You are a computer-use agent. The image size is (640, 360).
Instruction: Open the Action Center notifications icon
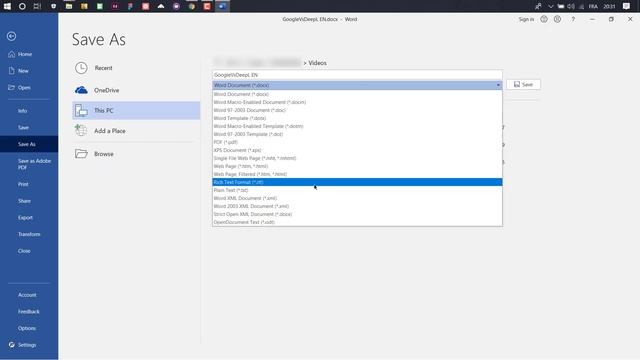[x=627, y=6]
